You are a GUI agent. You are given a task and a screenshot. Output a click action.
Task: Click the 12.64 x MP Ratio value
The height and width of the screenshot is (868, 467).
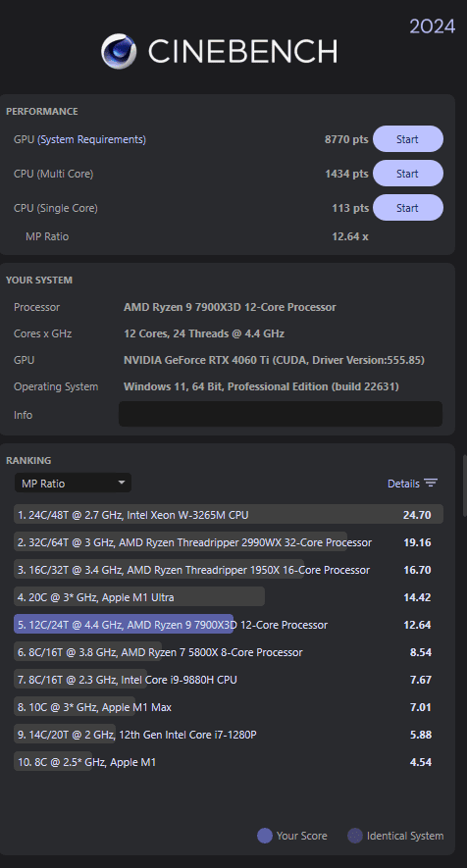(350, 236)
